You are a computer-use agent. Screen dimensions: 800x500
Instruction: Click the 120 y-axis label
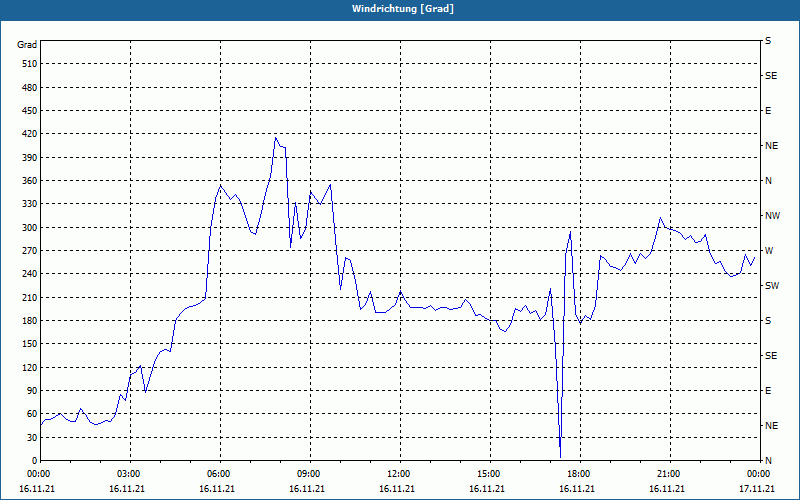[29, 367]
